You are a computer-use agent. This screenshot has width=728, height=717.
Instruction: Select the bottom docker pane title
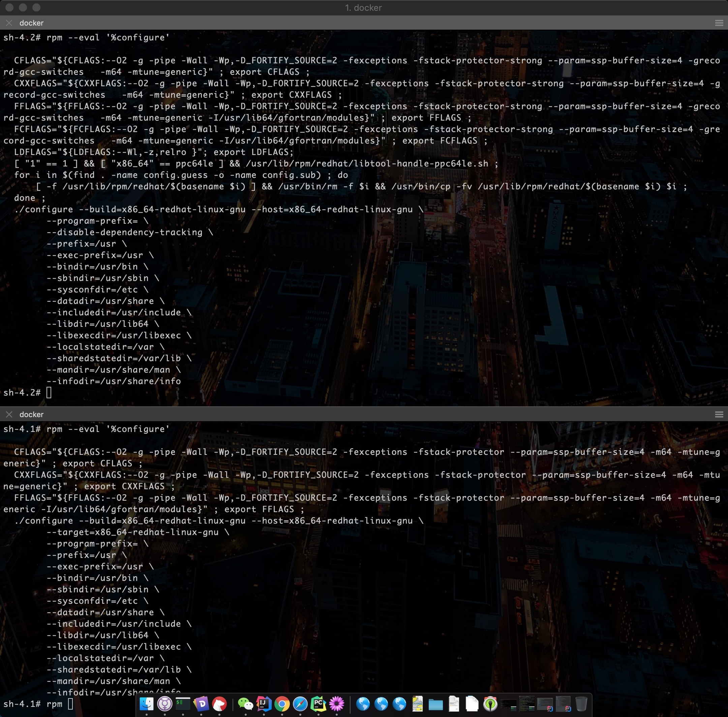31,414
